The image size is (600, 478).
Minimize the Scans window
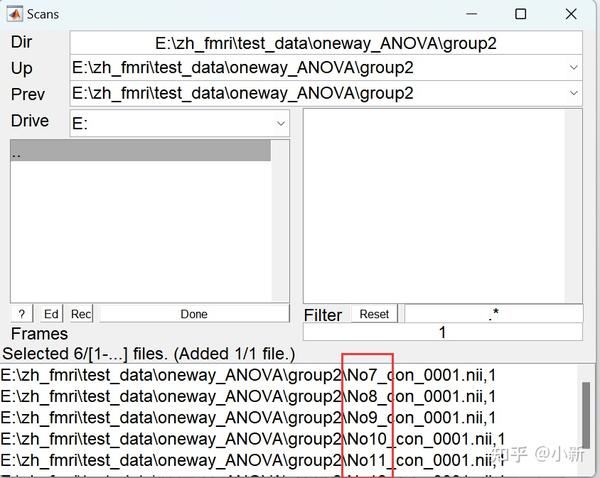(x=471, y=14)
